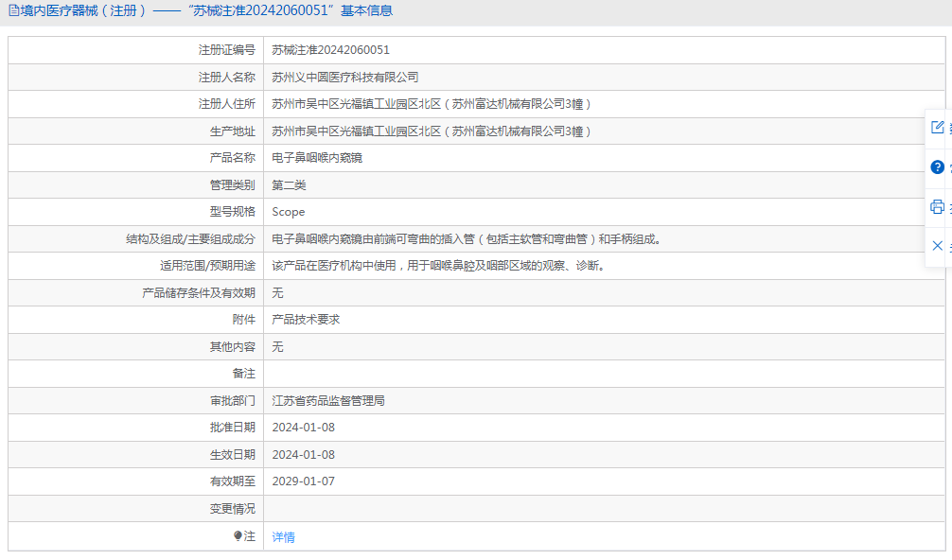Click the header title 境内医疗器械（注册）
Screen dimensions: 952x560
pyautogui.click(x=84, y=10)
